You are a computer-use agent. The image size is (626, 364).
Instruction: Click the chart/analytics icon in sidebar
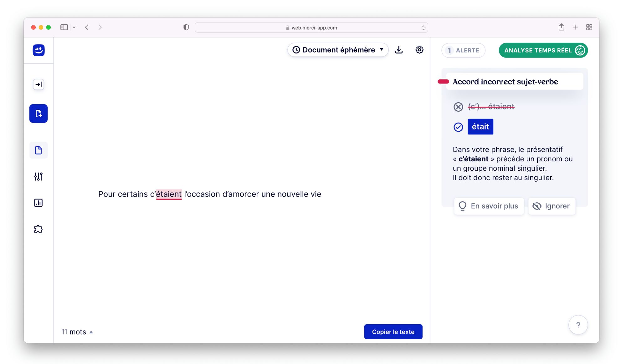click(38, 203)
